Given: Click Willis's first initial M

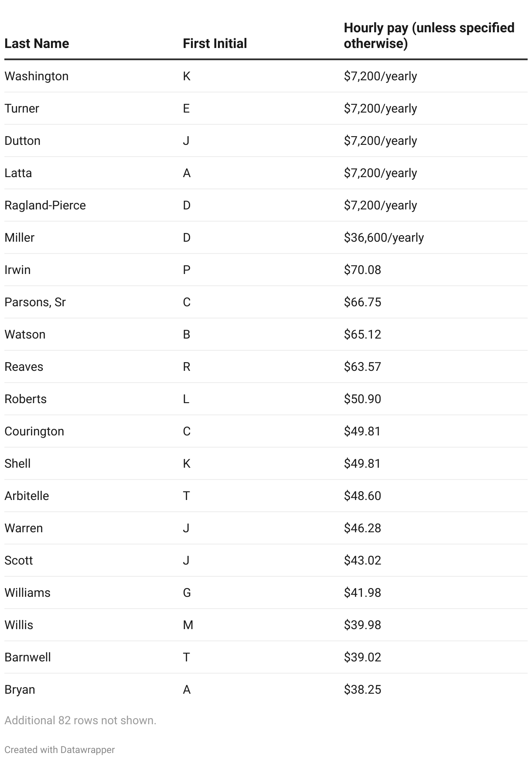Looking at the screenshot, I should click(188, 625).
